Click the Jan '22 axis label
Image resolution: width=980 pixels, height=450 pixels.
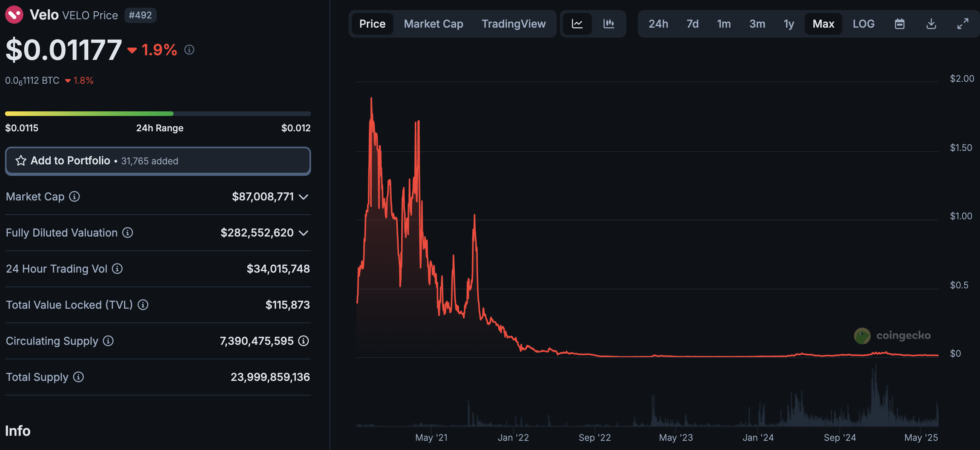[x=513, y=437]
